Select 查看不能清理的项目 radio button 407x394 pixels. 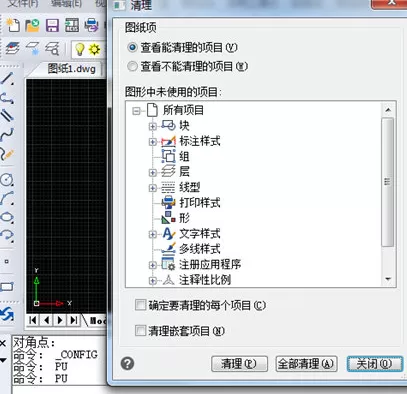(132, 66)
